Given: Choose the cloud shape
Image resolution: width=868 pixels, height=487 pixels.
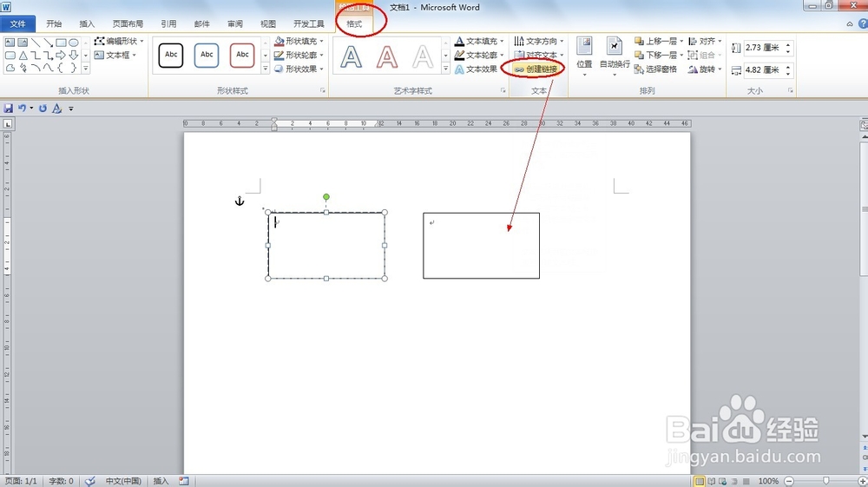Looking at the screenshot, I should pyautogui.click(x=10, y=68).
